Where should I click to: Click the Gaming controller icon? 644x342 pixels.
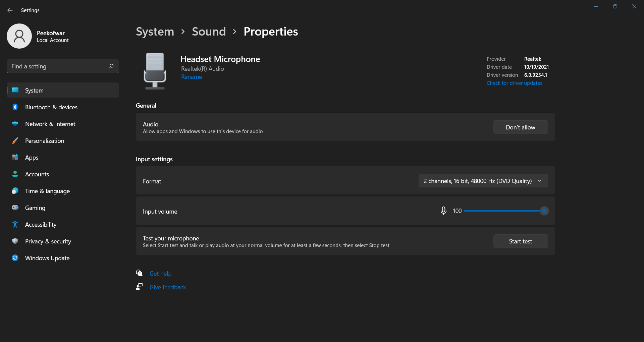(x=15, y=208)
